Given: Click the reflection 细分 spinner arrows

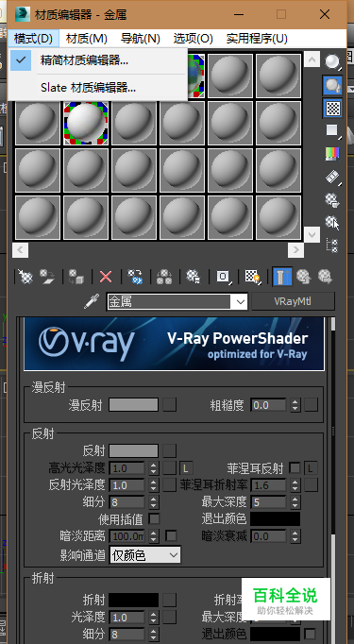Looking at the screenshot, I should (153, 502).
